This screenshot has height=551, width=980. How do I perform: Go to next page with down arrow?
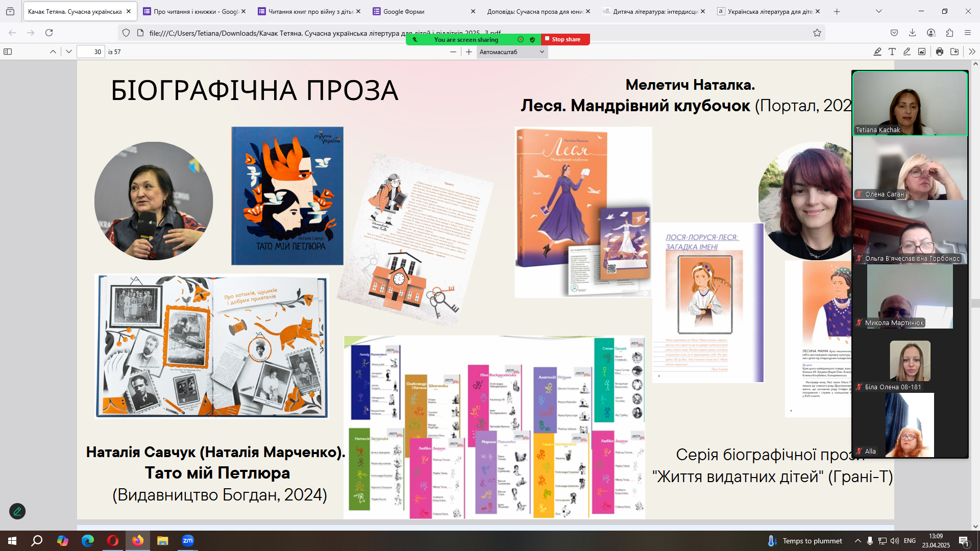coord(69,52)
